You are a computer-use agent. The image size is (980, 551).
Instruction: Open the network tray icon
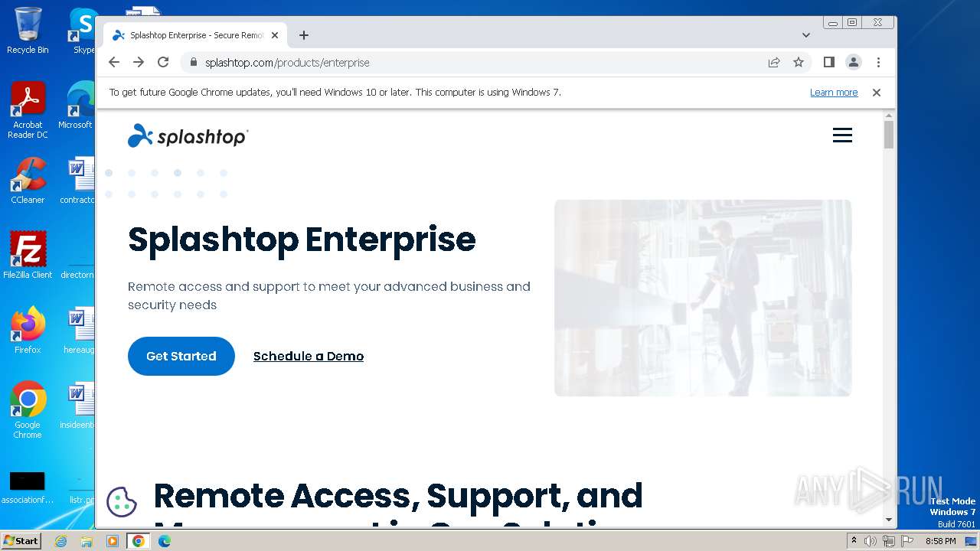888,541
